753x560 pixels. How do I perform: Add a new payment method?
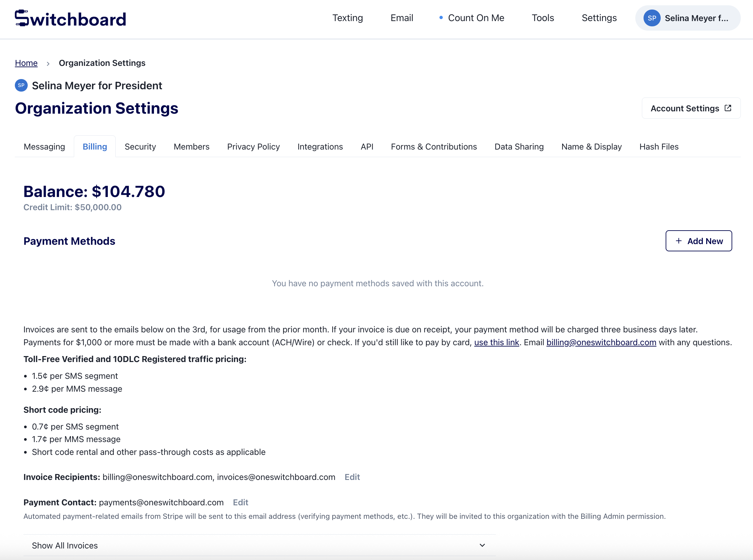(x=699, y=241)
